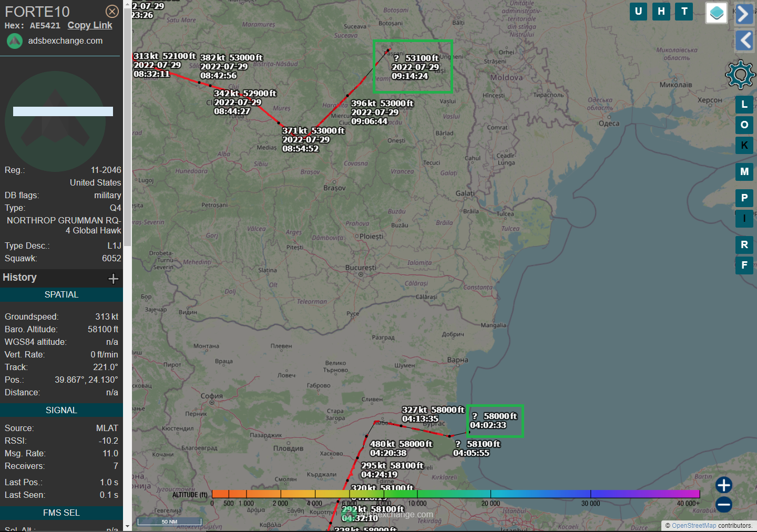Click the track label 04:05:55 58100 ft
This screenshot has width=757, height=532.
click(x=477, y=448)
